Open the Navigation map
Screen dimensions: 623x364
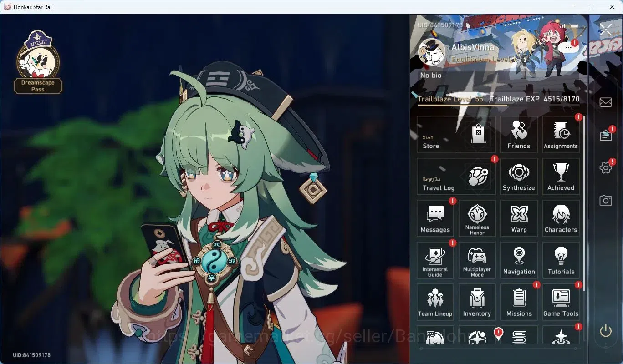tap(519, 260)
